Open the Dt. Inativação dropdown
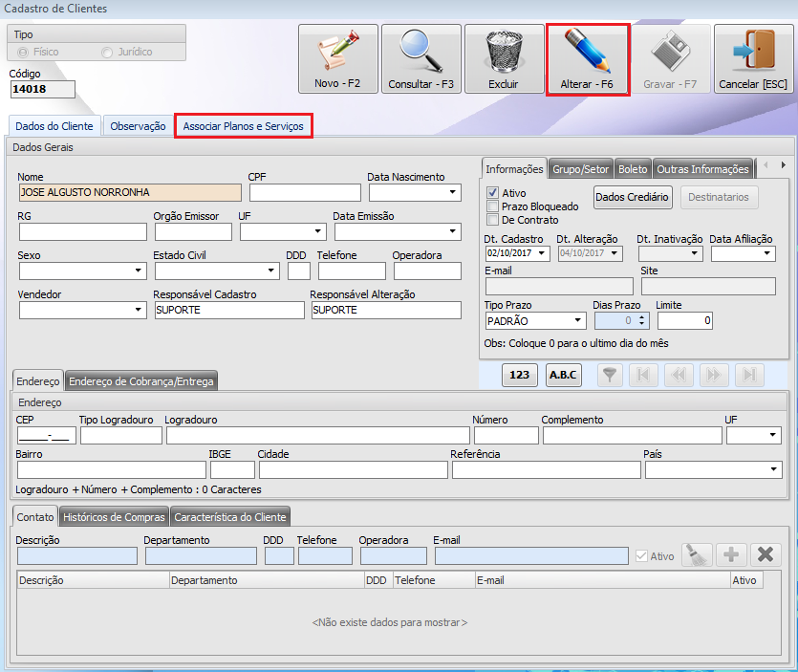The image size is (798, 672). click(695, 253)
